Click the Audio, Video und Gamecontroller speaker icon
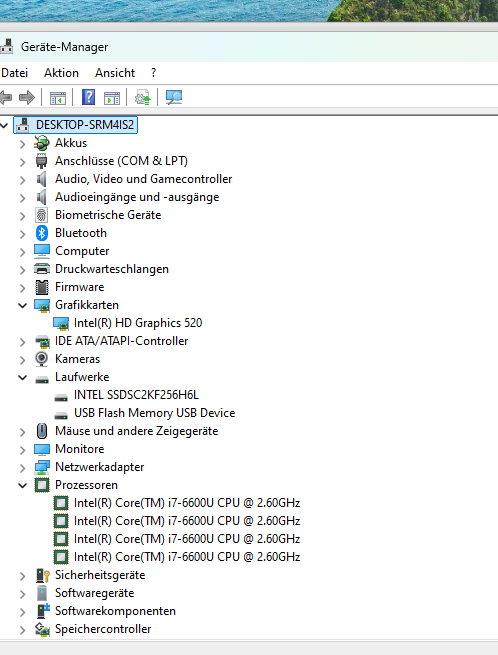The width and height of the screenshot is (498, 655). click(x=41, y=179)
